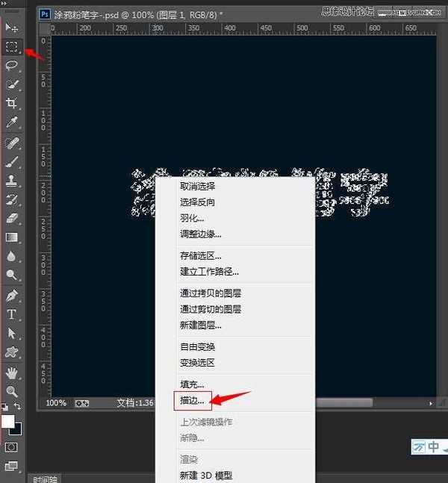
Task: Select the Brush tool
Action: [12, 162]
